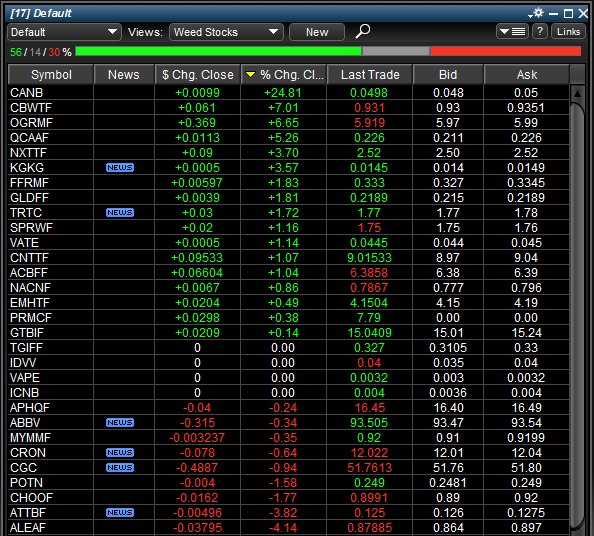
Task: Select the QCAAF symbol
Action: tap(29, 138)
